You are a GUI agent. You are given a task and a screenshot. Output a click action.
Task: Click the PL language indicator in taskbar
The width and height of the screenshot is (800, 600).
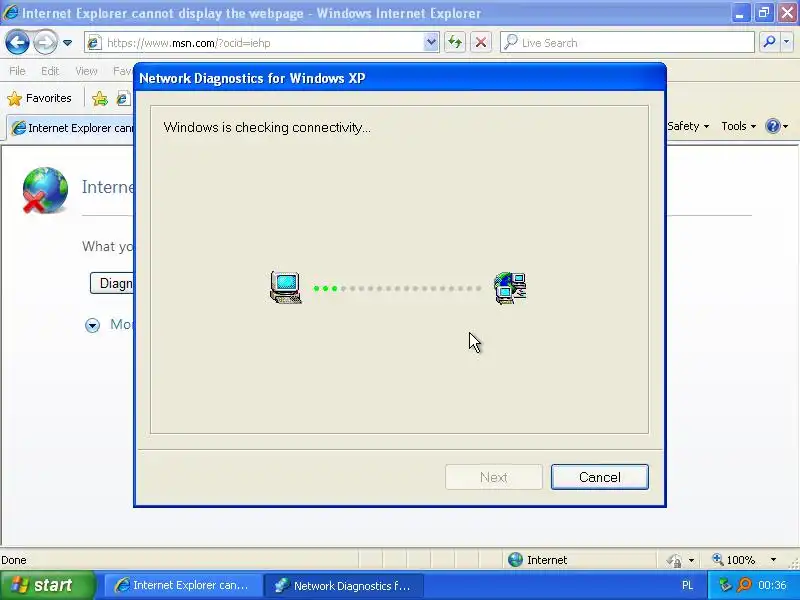(687, 585)
